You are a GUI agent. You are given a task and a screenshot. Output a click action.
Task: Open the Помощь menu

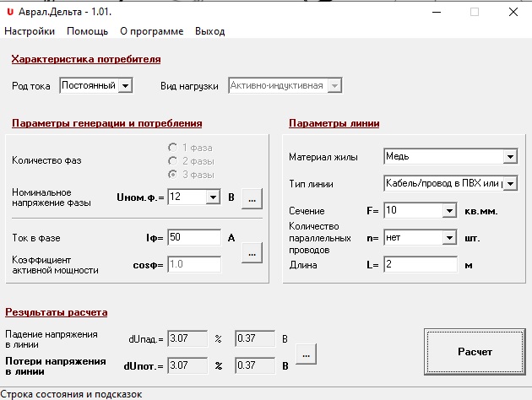point(87,31)
